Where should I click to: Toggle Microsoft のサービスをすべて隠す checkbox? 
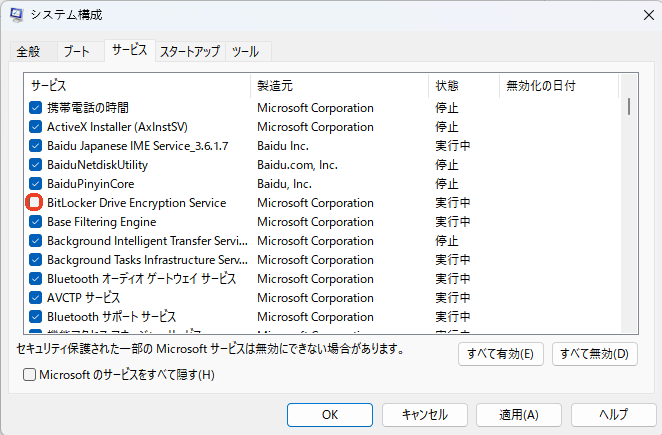[29, 375]
